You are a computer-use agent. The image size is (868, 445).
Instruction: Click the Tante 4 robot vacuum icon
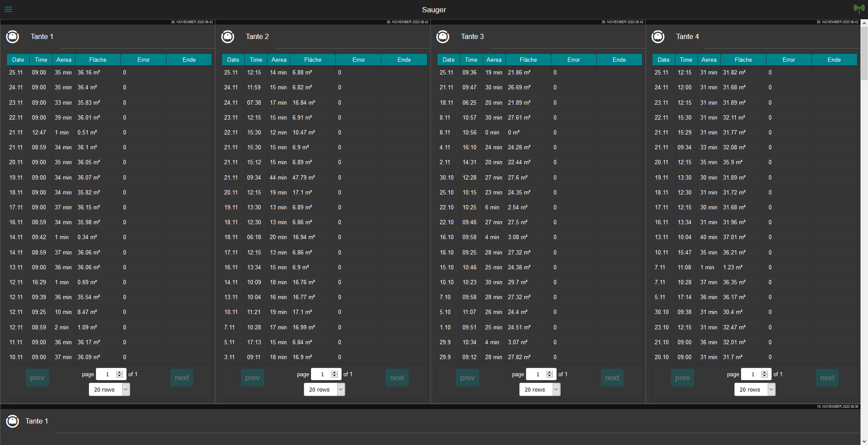[658, 37]
